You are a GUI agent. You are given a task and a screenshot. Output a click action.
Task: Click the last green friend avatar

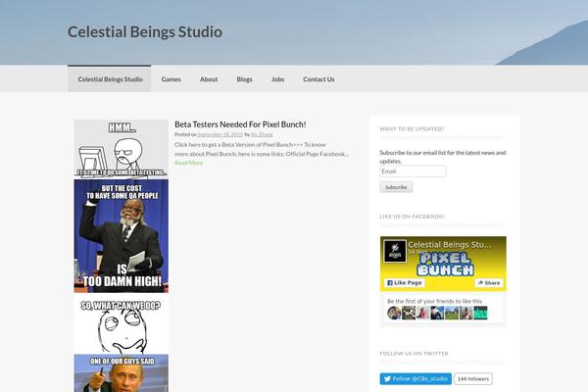(480, 313)
